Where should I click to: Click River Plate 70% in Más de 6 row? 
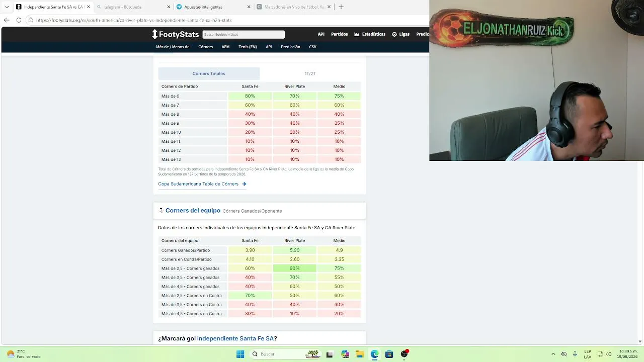tap(295, 96)
